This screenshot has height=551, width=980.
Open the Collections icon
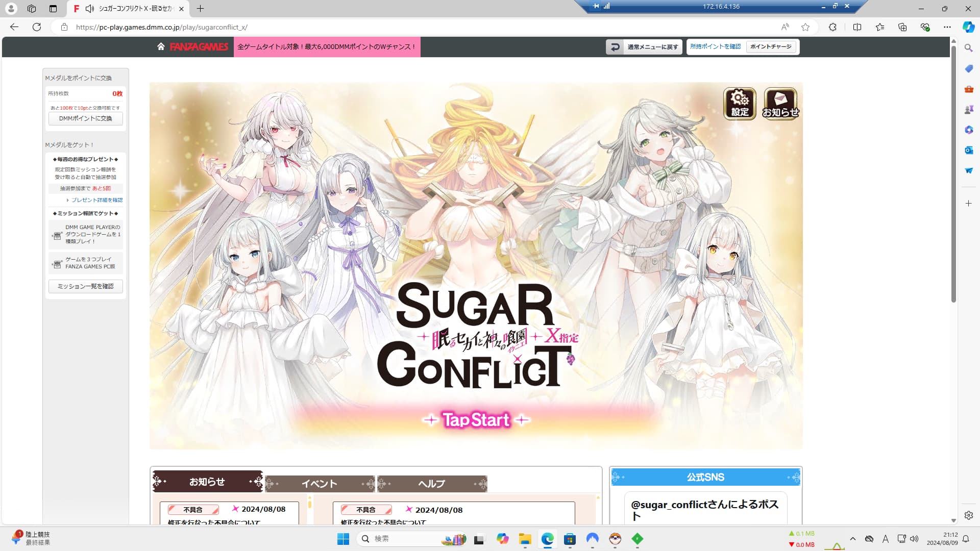coord(902,27)
